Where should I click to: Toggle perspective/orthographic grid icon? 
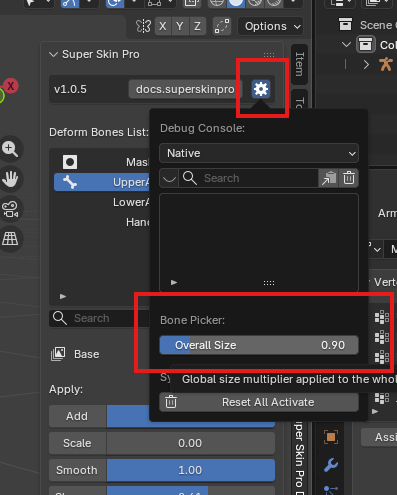click(10, 239)
